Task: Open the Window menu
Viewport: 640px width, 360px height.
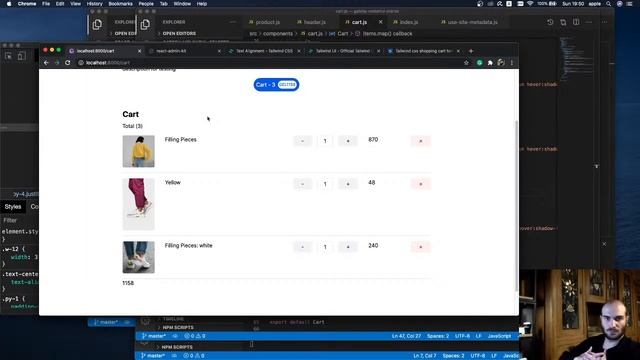Action: click(x=182, y=4)
